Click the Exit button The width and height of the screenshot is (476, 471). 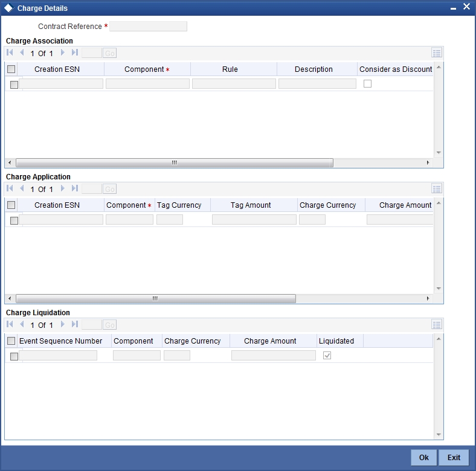(x=454, y=458)
